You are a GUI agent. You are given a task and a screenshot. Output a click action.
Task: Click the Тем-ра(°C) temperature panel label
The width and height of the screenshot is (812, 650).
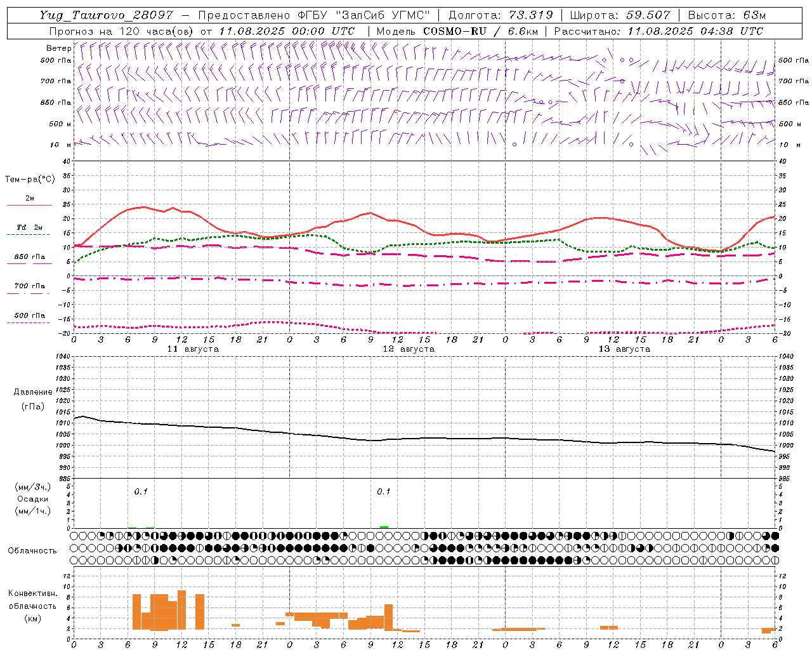pos(30,180)
